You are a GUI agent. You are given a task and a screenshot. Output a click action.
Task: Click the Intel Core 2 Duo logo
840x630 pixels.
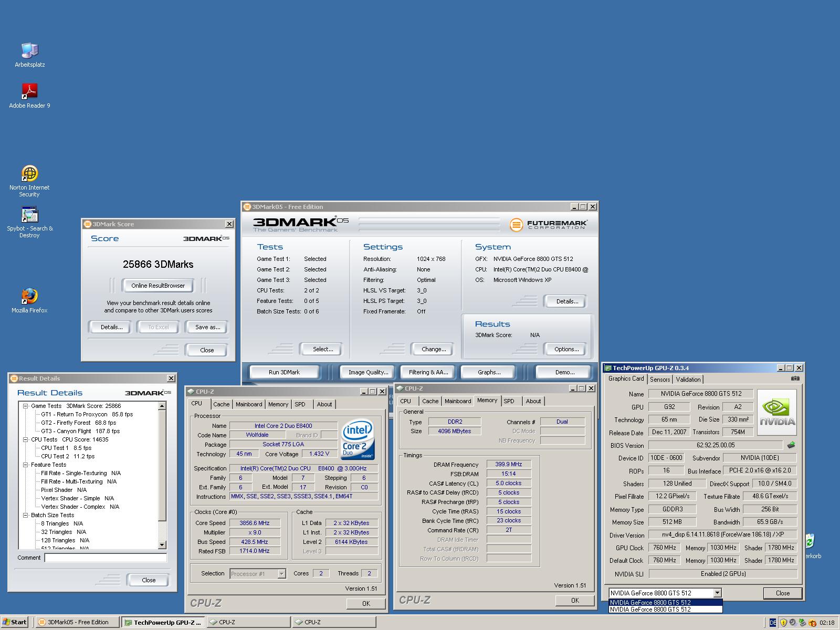point(358,440)
